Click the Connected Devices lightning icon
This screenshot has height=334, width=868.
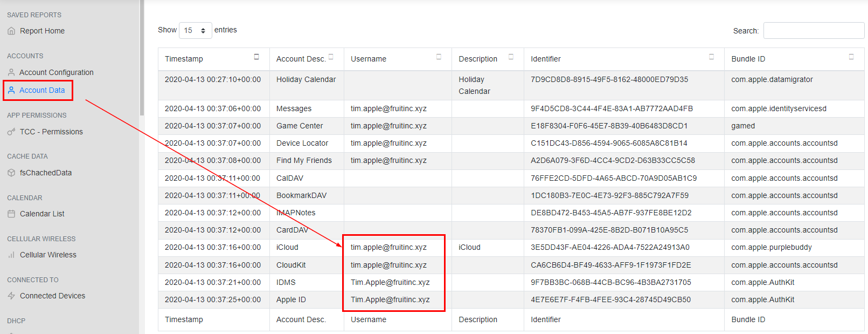coord(11,296)
